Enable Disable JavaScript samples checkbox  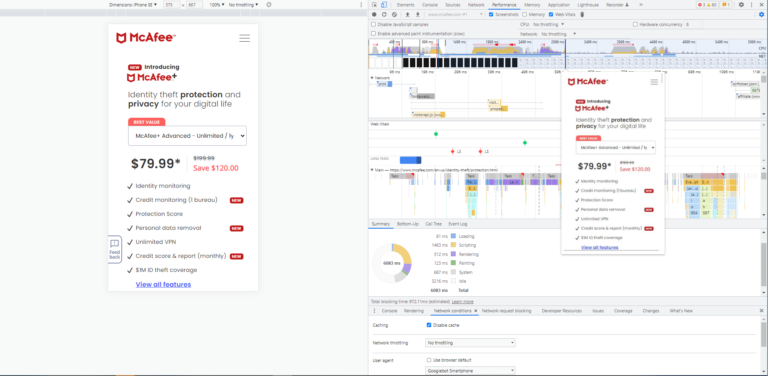point(374,24)
